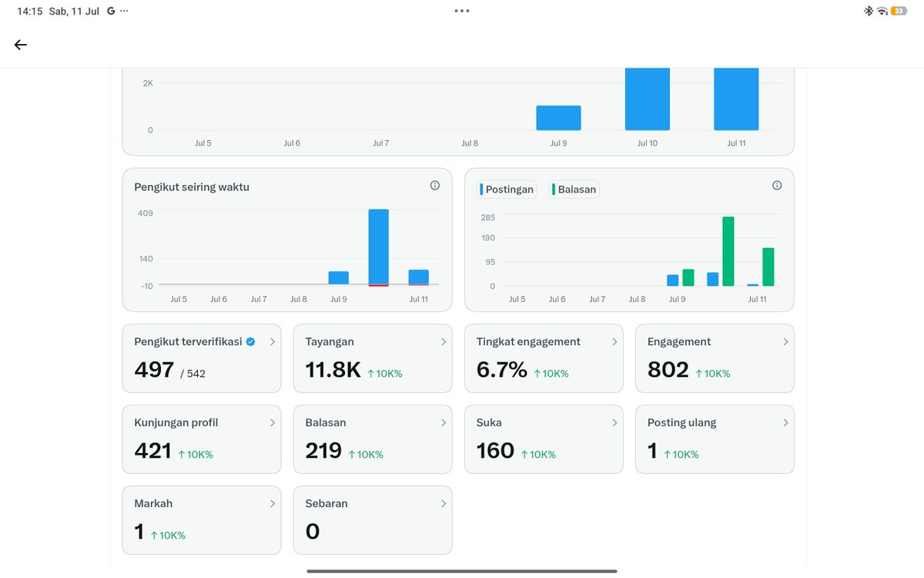Click the Pengikut seiring waktu title
The image size is (924, 578).
(192, 187)
